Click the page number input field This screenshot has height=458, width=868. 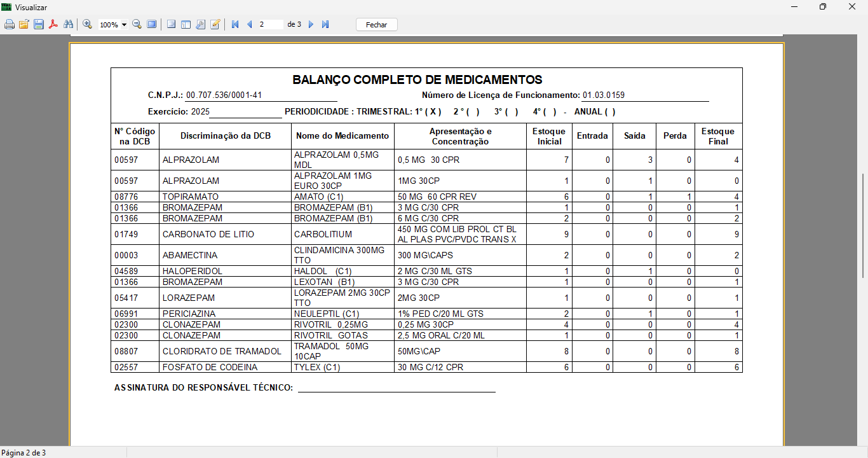coord(271,25)
